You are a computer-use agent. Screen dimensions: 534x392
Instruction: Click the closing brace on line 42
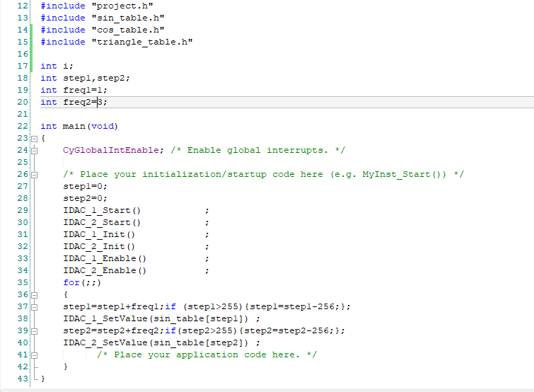[65, 367]
